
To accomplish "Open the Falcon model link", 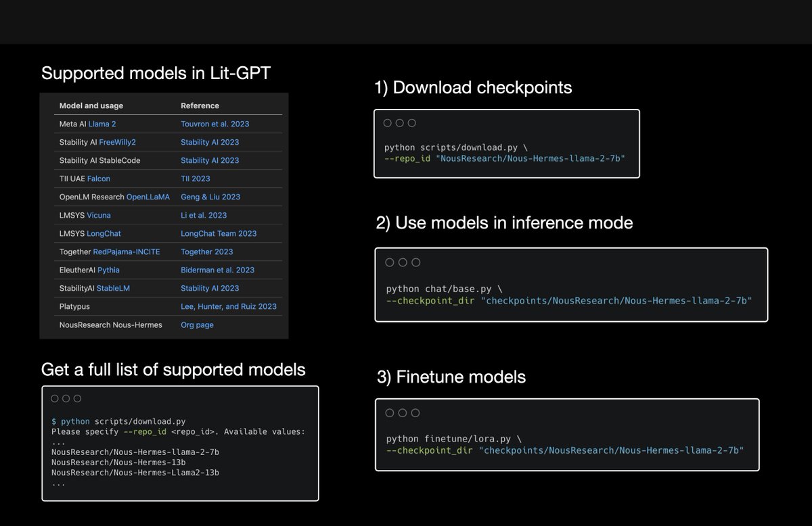I will point(99,178).
